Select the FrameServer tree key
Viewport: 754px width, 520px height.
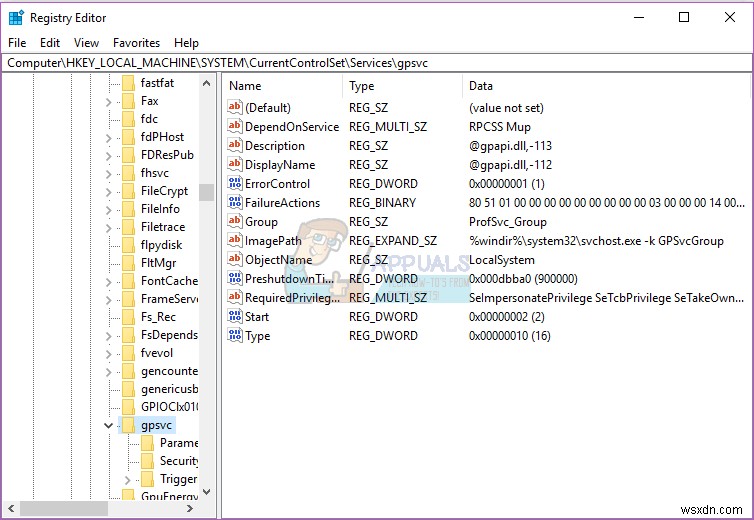point(169,299)
